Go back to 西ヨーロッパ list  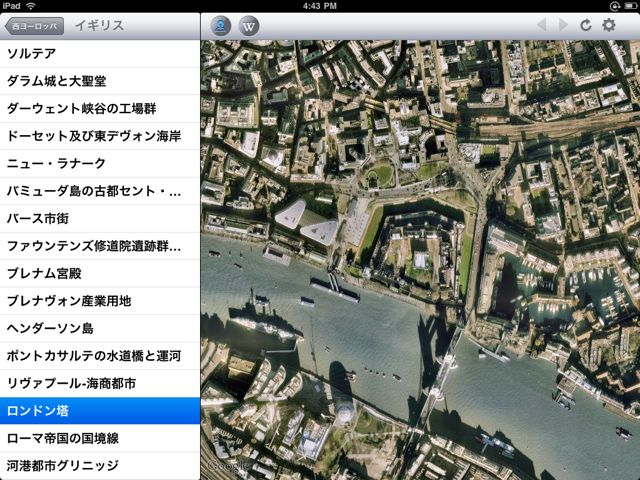point(34,26)
